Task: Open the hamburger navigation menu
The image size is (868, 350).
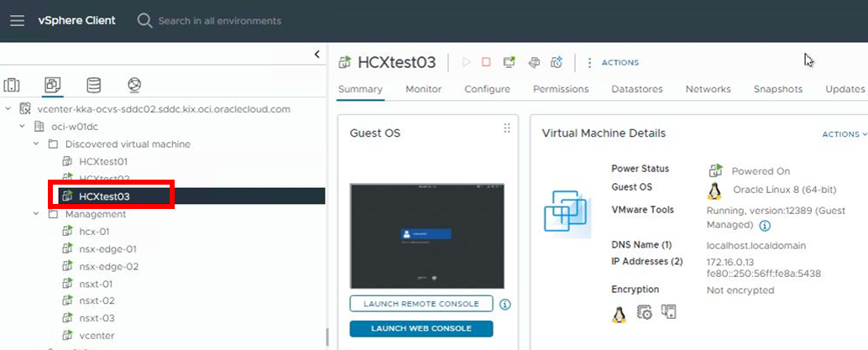Action: 17,20
